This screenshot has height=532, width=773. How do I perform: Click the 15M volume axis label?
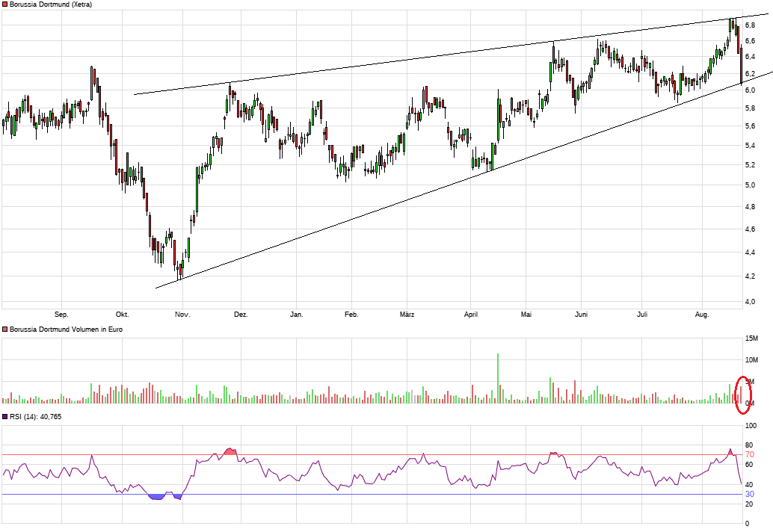click(x=751, y=338)
